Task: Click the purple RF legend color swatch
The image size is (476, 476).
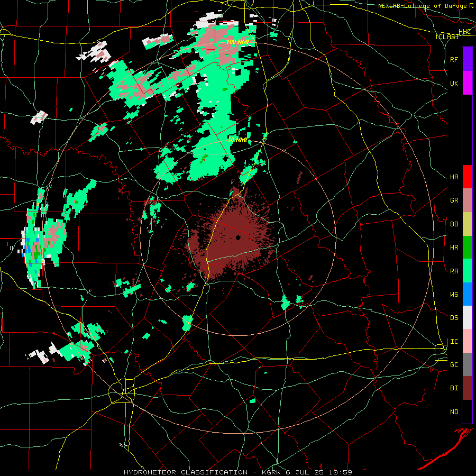Action: [467, 59]
